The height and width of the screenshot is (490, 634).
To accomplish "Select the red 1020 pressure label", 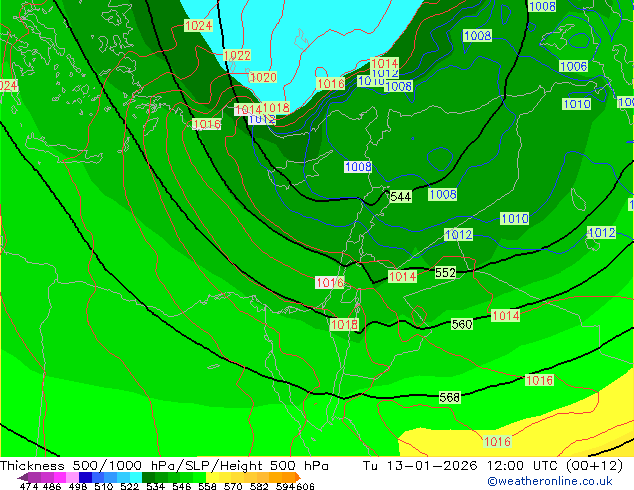I will pyautogui.click(x=263, y=77).
